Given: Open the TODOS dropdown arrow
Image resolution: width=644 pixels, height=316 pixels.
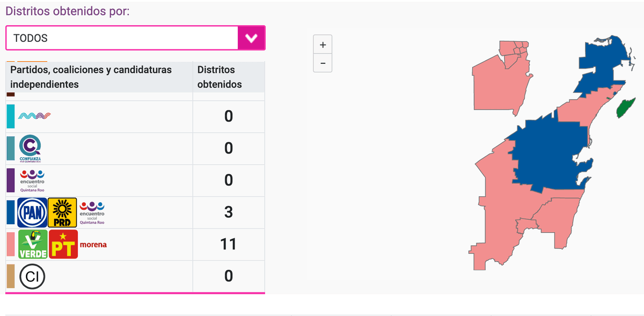Looking at the screenshot, I should point(251,38).
